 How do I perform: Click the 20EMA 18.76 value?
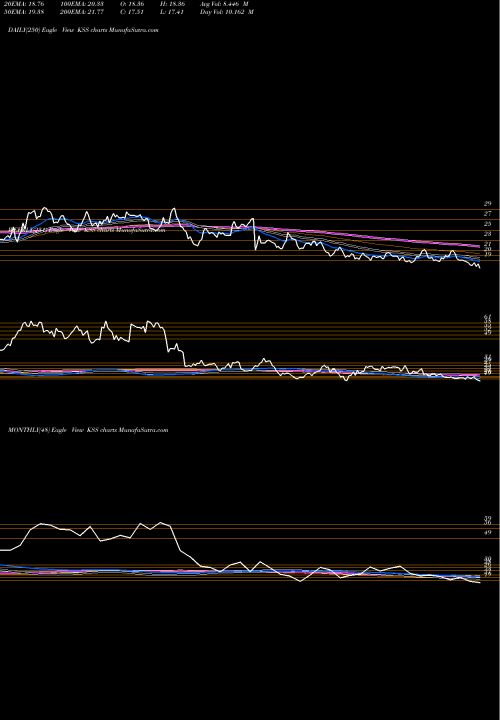(22, 3)
